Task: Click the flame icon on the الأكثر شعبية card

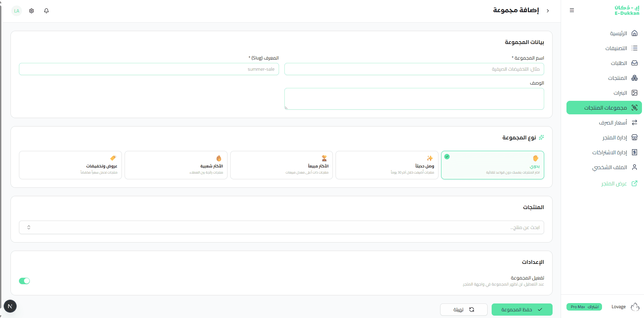Action: [219, 158]
